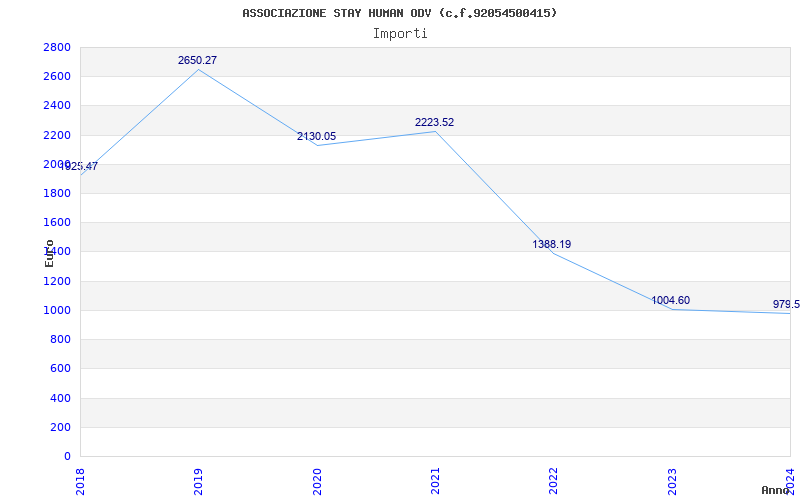This screenshot has width=800, height=500.
Task: Click the y-axis value 1000
Action: (x=57, y=310)
